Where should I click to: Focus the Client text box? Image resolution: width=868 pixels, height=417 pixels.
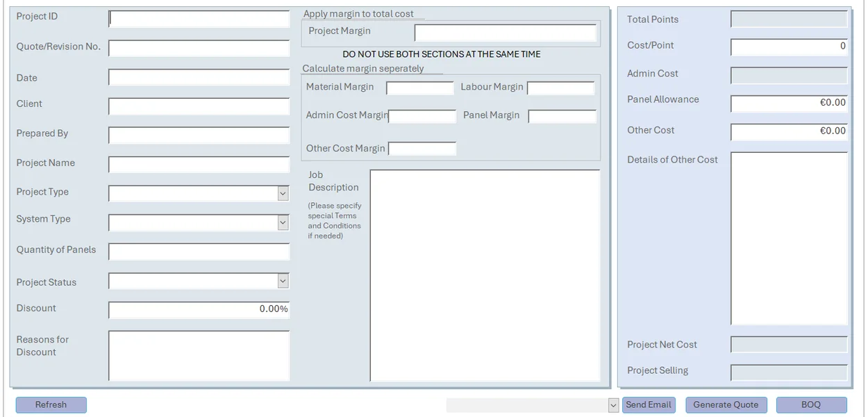click(199, 106)
